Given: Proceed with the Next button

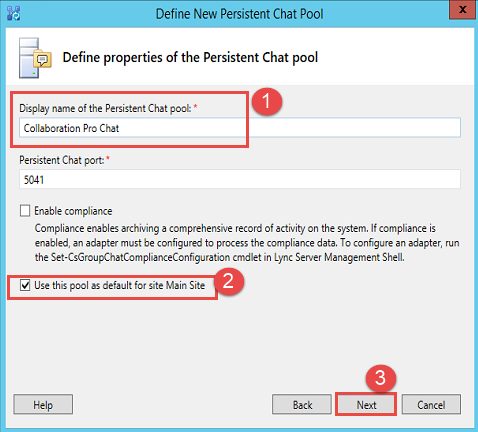Looking at the screenshot, I should [x=366, y=405].
